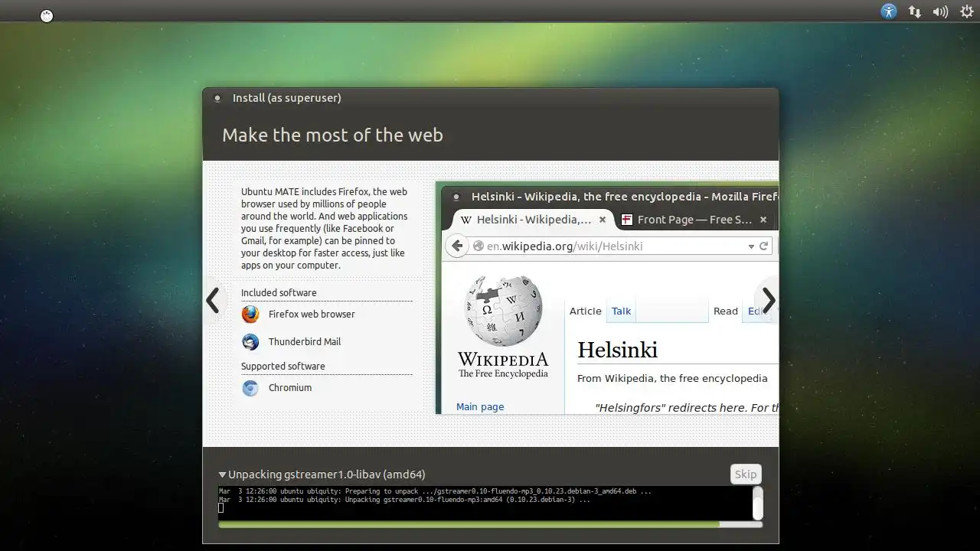Screen dimensions: 980x551
Task: Close the Front Page tab in screenshot
Action: tap(763, 220)
